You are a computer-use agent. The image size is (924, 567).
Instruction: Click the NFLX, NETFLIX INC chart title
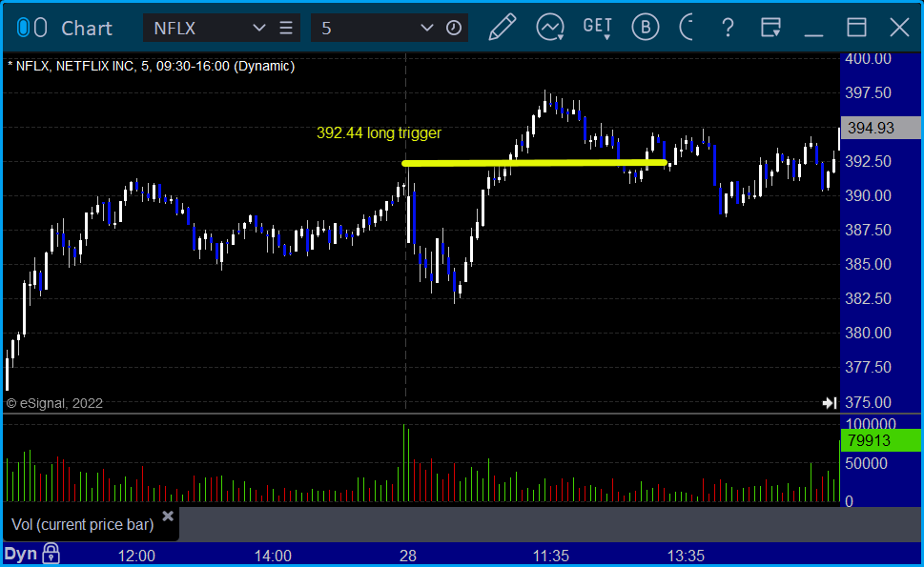tap(152, 66)
